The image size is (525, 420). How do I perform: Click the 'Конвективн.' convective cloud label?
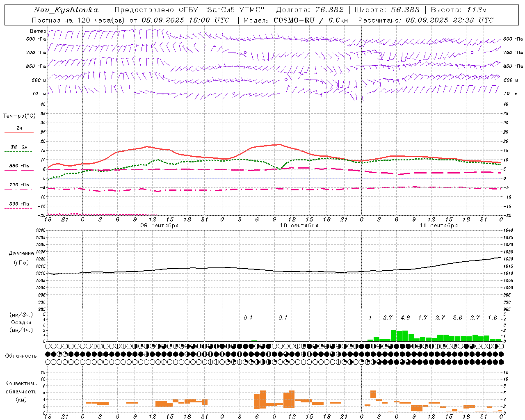point(21,383)
